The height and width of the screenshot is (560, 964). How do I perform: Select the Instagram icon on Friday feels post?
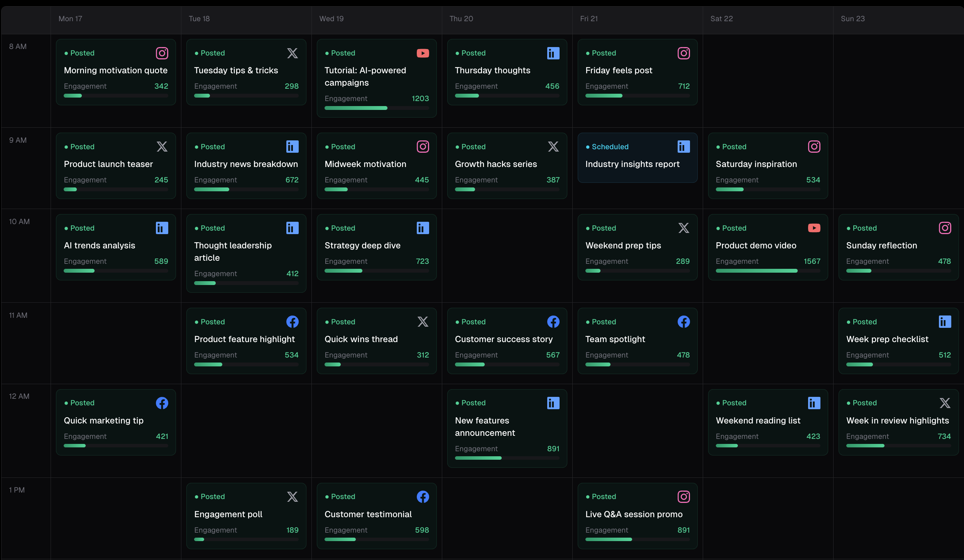point(683,53)
